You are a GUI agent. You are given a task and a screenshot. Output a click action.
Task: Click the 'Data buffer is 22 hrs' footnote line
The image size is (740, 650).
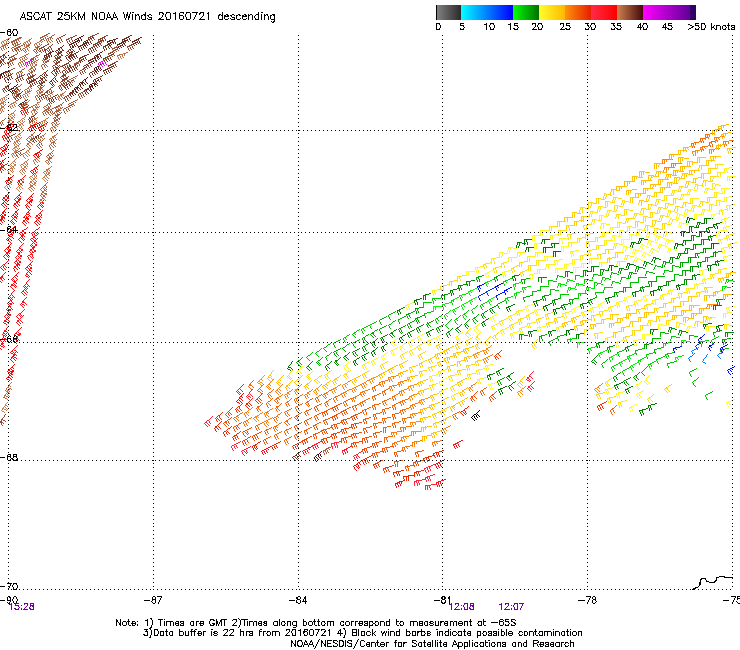pos(362,633)
